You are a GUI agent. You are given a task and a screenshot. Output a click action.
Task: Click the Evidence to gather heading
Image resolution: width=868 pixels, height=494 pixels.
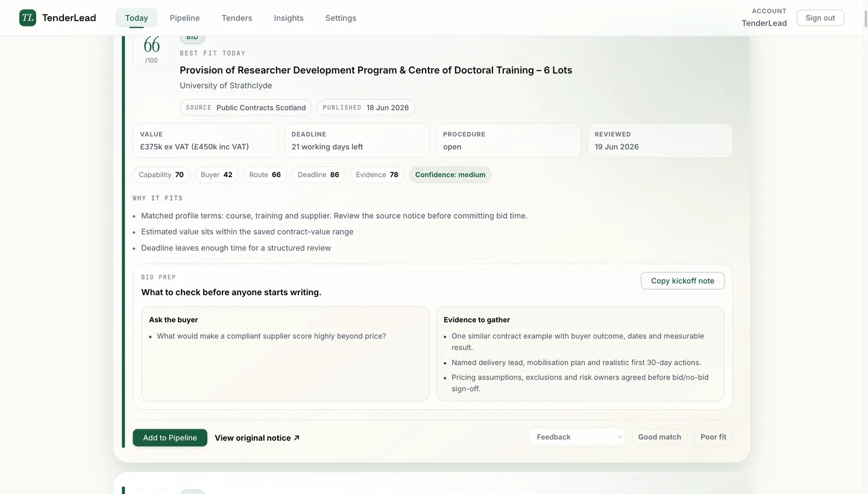(477, 320)
